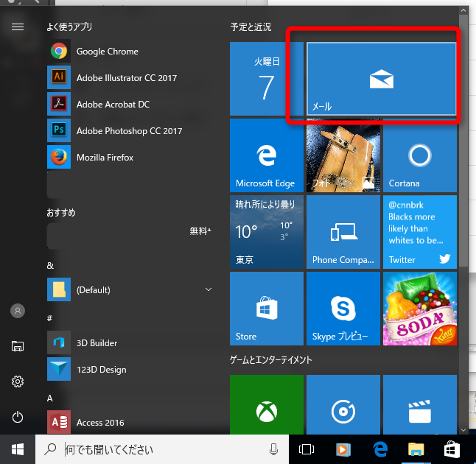
Task: Open Google Chrome from most used apps
Action: click(130, 52)
